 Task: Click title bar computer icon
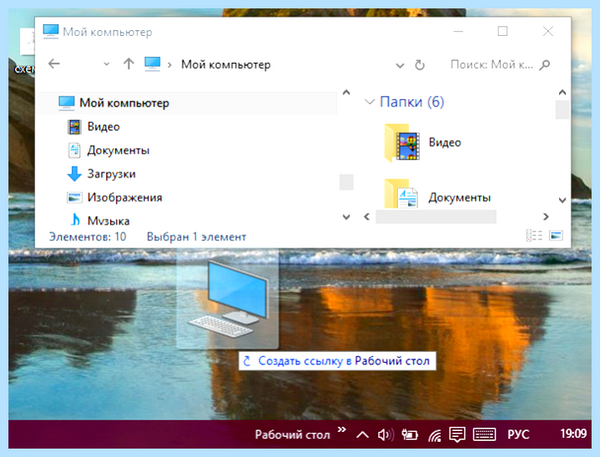coord(51,31)
